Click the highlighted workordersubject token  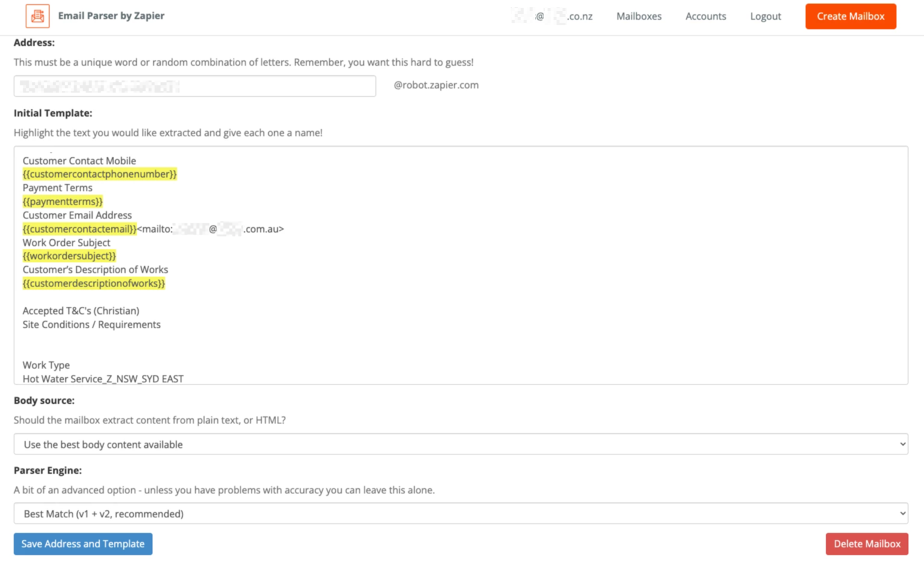coord(69,256)
